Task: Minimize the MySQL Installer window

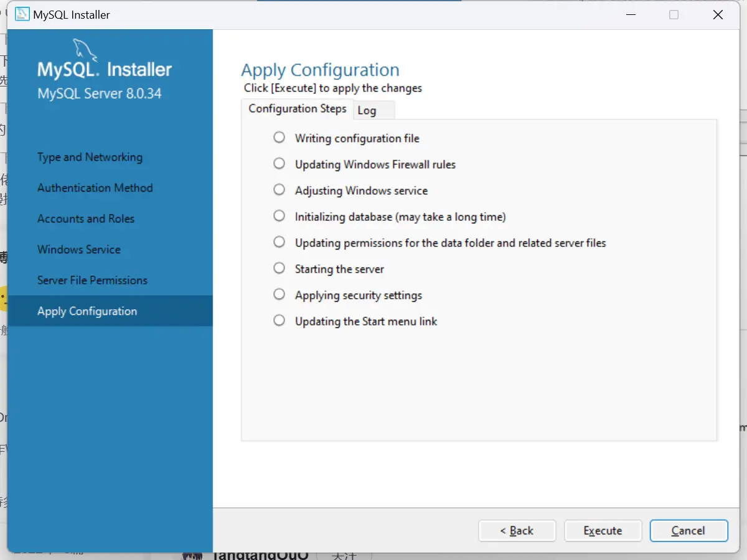Action: 630,15
